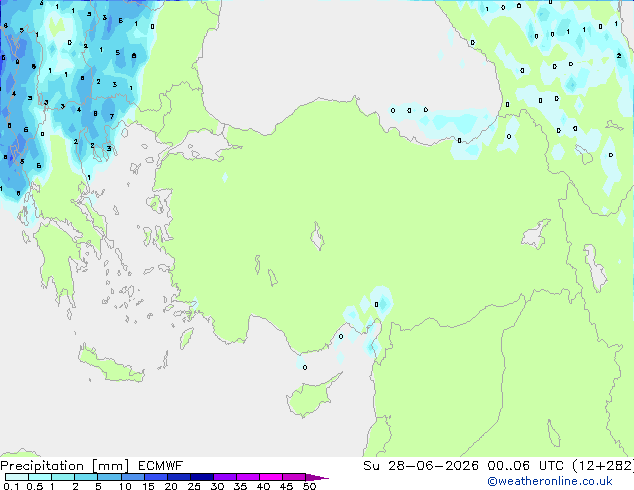Select the 0.5–1 mm legend swatch
The image size is (634, 490).
[40, 477]
